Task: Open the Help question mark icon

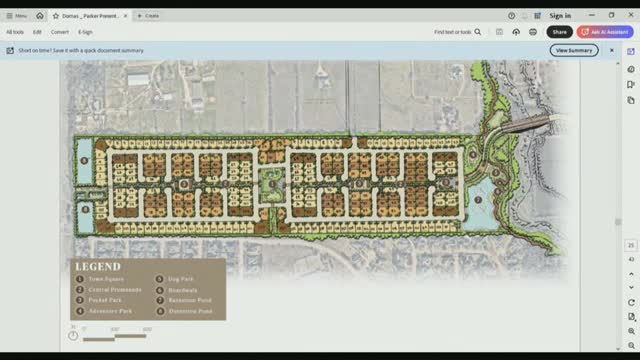Action: 511,16
